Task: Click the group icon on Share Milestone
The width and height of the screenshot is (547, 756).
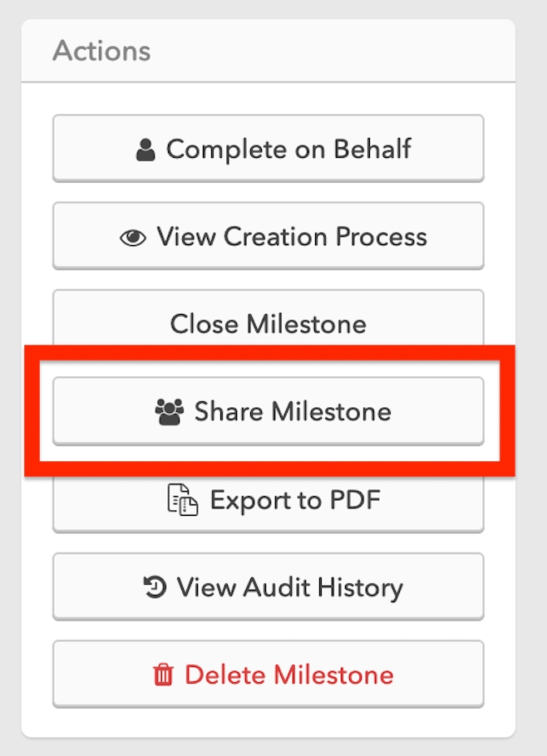Action: 170,412
